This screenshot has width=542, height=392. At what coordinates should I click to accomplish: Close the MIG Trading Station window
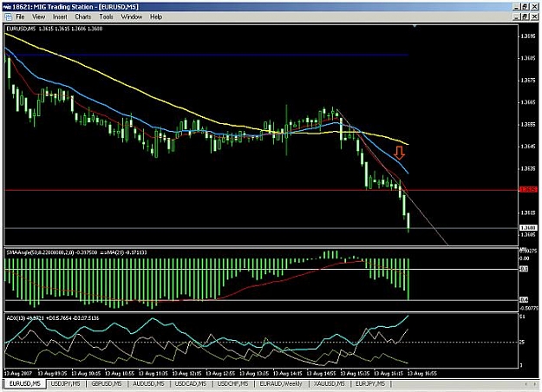[x=534, y=7]
